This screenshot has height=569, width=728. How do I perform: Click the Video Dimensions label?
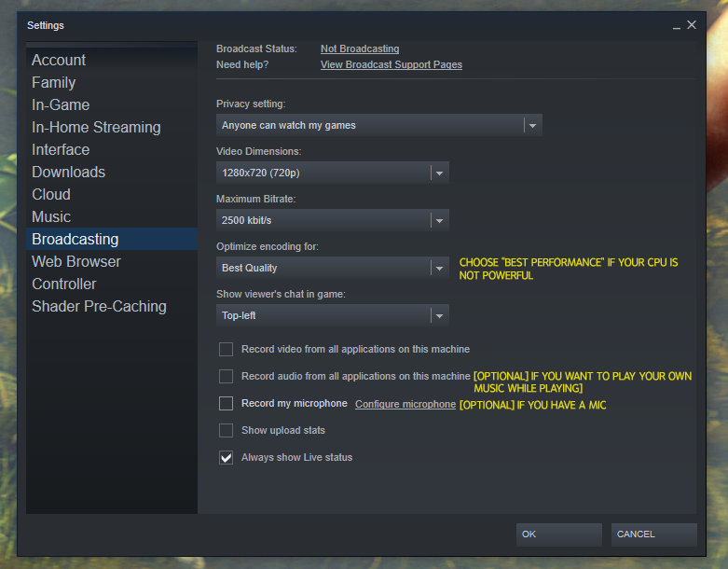(x=258, y=151)
